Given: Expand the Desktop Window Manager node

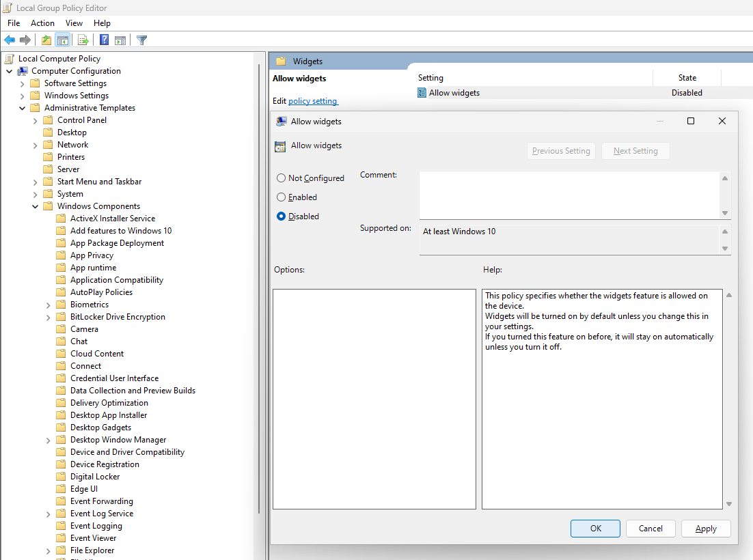Looking at the screenshot, I should [48, 440].
